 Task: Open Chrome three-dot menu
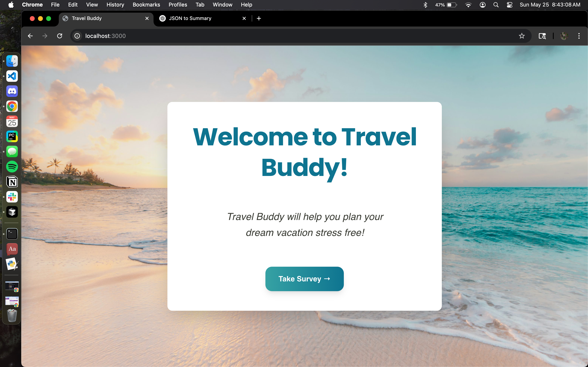(579, 36)
